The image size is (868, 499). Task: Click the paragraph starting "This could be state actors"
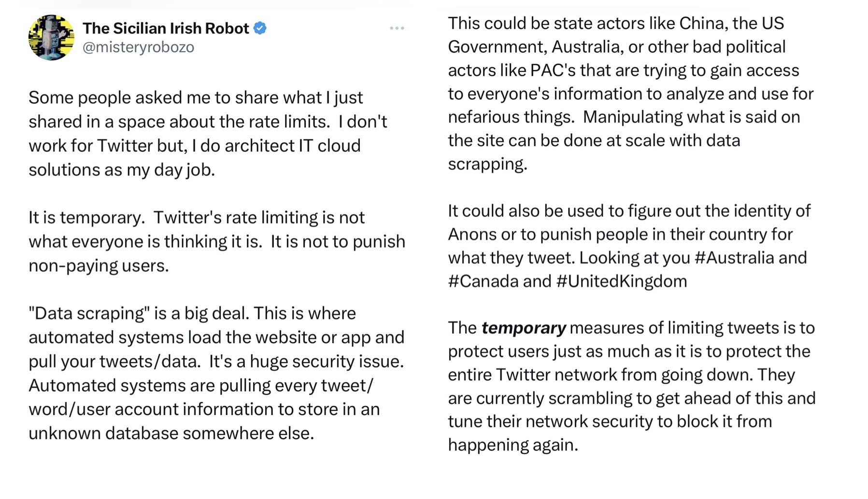(631, 94)
